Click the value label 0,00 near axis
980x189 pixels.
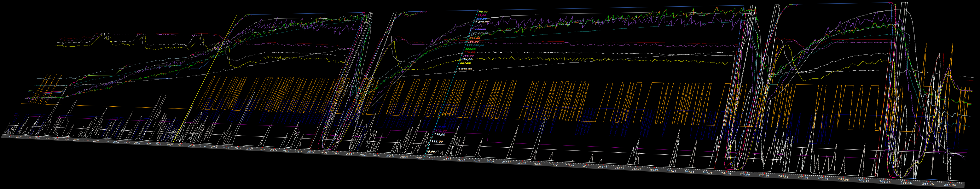point(431,152)
